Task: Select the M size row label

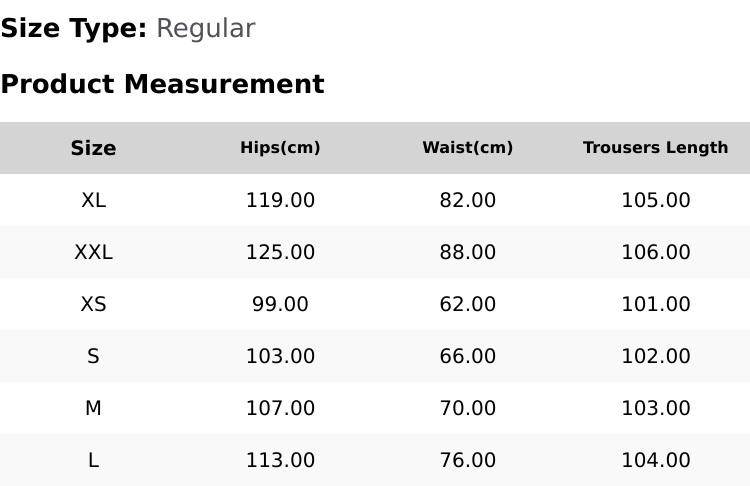Action: (x=93, y=409)
